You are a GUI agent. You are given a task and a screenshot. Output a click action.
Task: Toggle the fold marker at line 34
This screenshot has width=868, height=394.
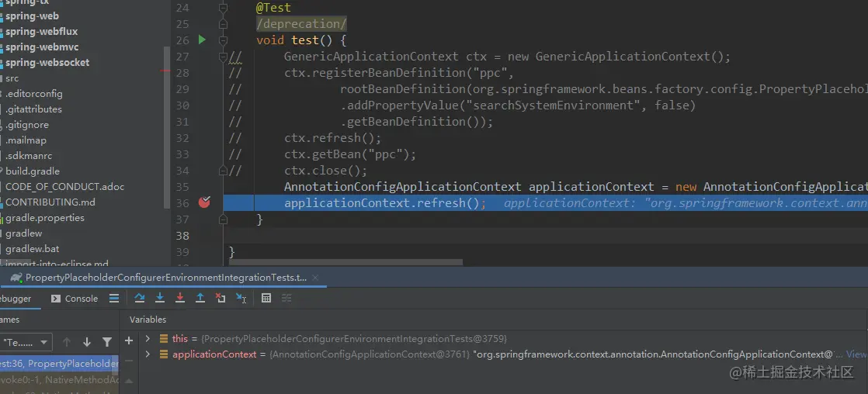pyautogui.click(x=224, y=170)
